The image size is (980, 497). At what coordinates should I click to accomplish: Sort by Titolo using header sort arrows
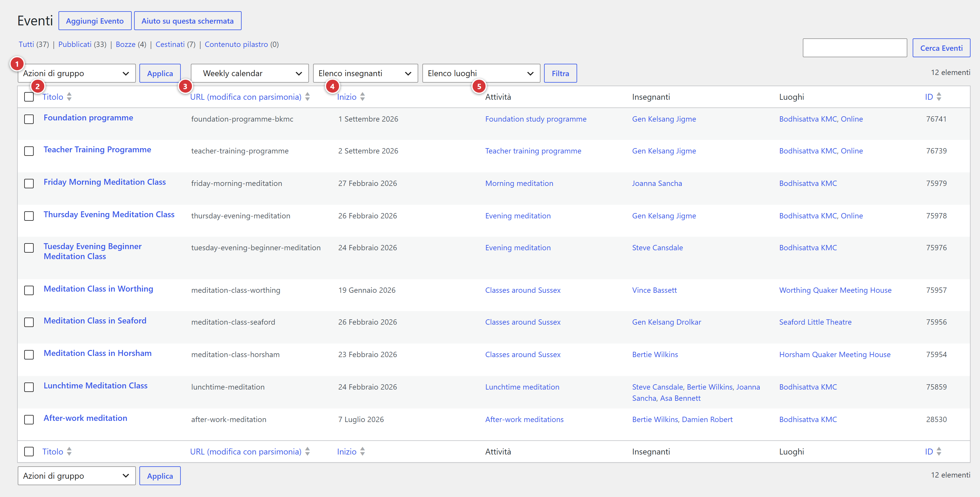tap(69, 97)
